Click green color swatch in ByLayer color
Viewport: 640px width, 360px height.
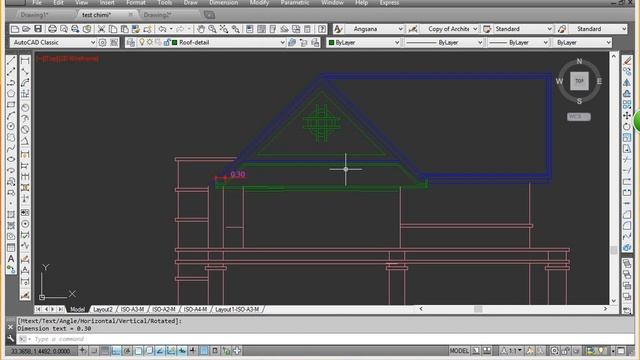pos(331,42)
